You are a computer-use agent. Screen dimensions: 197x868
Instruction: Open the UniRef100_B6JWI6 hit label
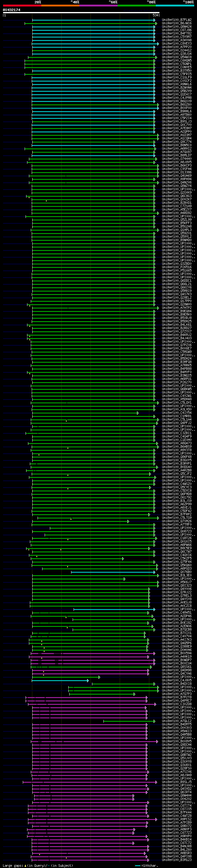(x=176, y=23)
